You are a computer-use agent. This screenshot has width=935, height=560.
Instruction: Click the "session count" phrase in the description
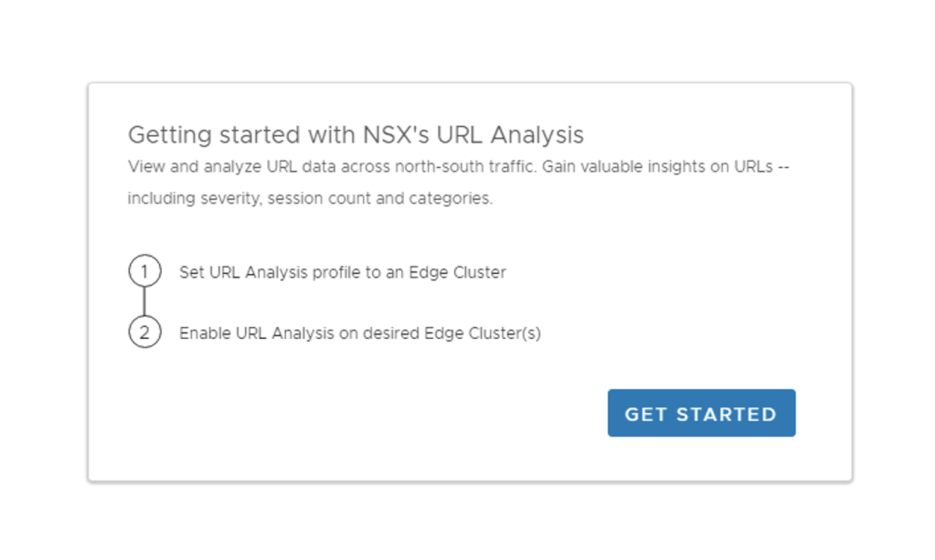click(320, 198)
